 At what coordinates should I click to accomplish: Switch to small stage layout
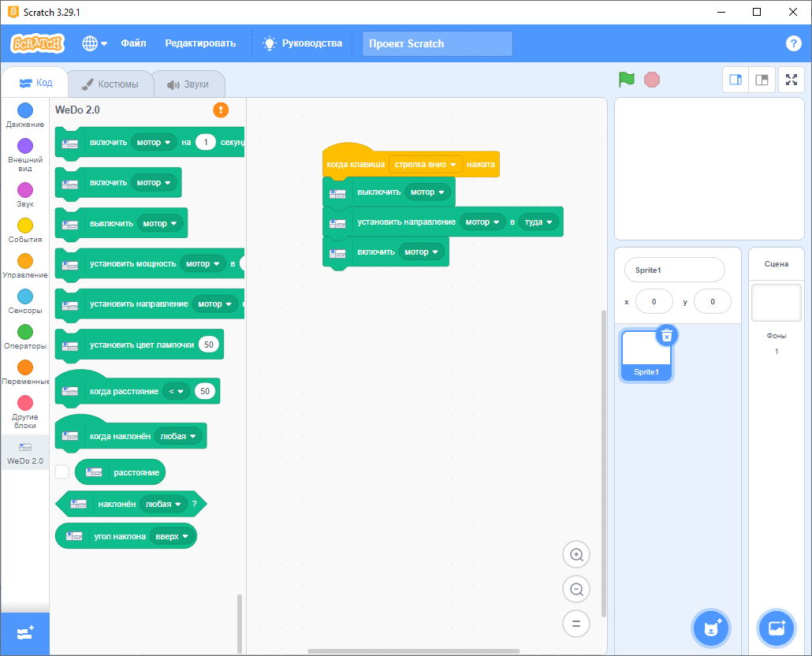(736, 80)
